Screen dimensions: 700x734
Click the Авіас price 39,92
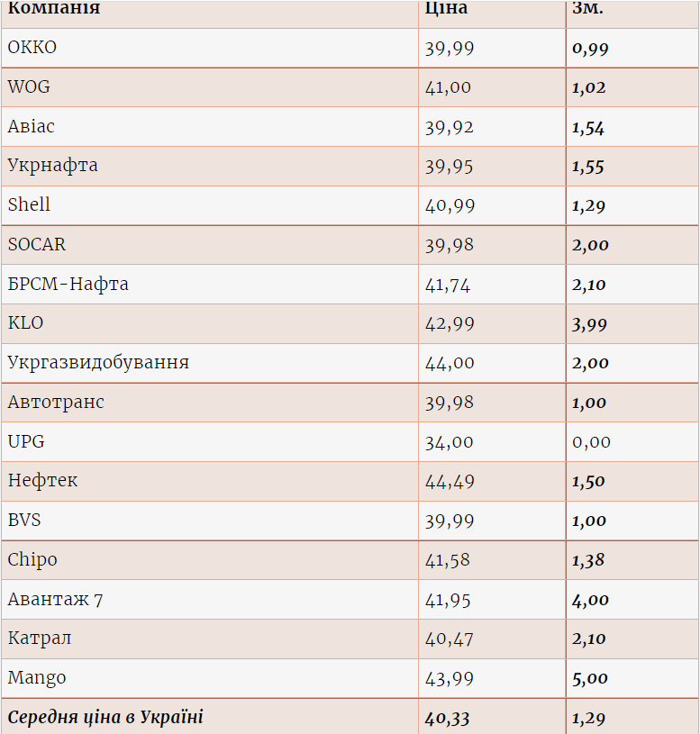coord(450,127)
